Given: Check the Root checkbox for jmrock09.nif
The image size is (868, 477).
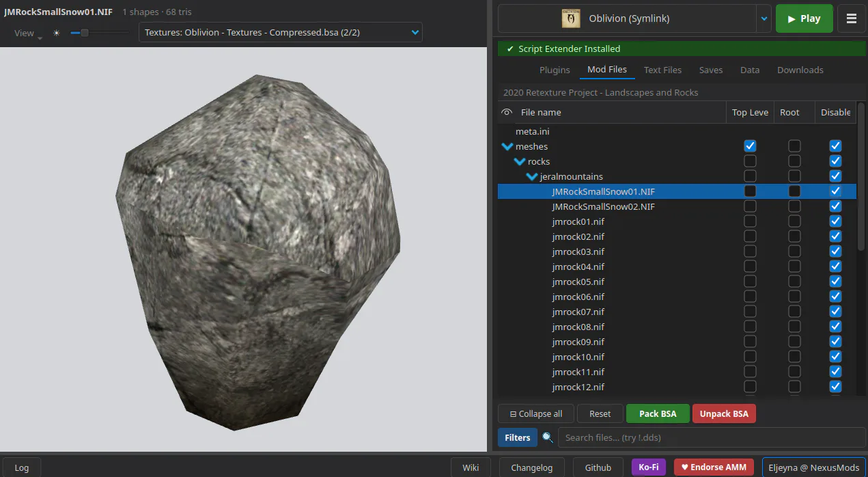Looking at the screenshot, I should pos(794,342).
